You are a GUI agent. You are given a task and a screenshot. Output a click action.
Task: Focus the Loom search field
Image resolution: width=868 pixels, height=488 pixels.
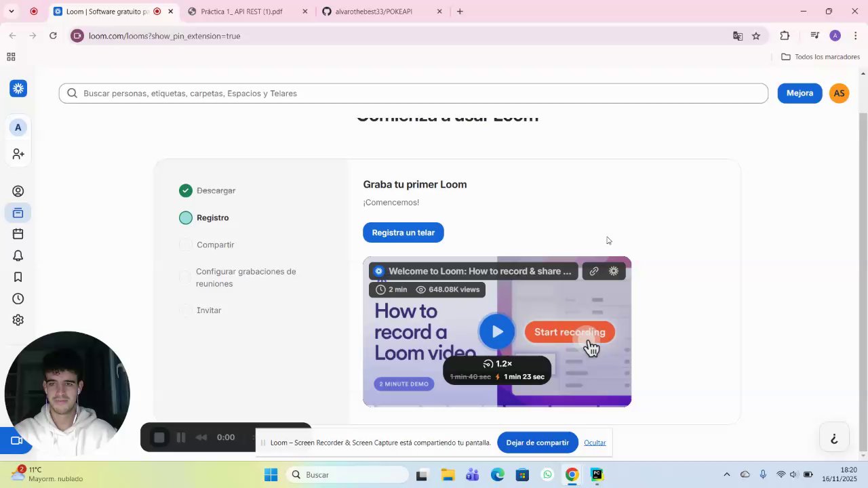(x=414, y=94)
